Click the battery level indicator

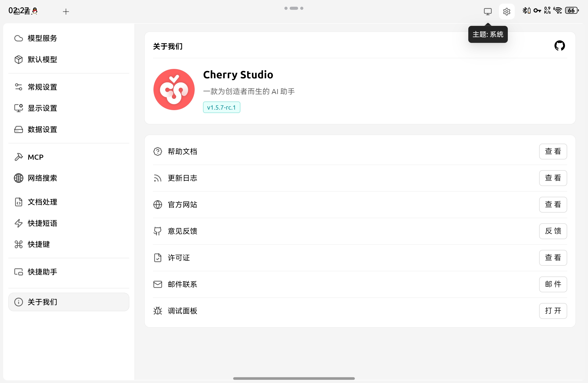[x=571, y=10]
